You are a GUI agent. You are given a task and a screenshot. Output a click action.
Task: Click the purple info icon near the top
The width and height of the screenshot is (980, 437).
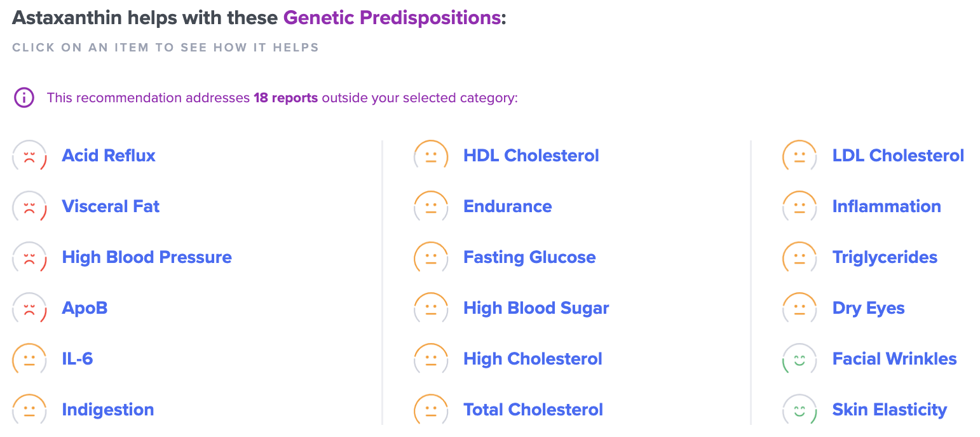point(24,97)
